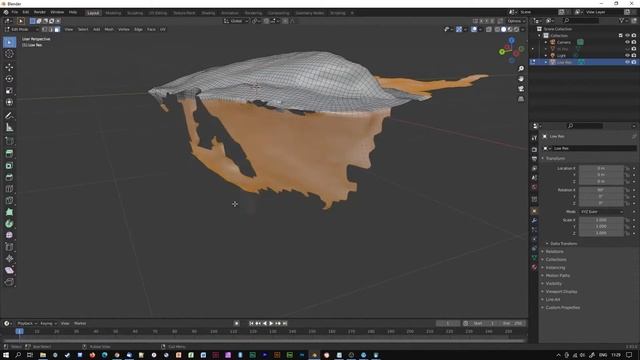
Task: Click the pan view hand icon
Action: click(521, 79)
